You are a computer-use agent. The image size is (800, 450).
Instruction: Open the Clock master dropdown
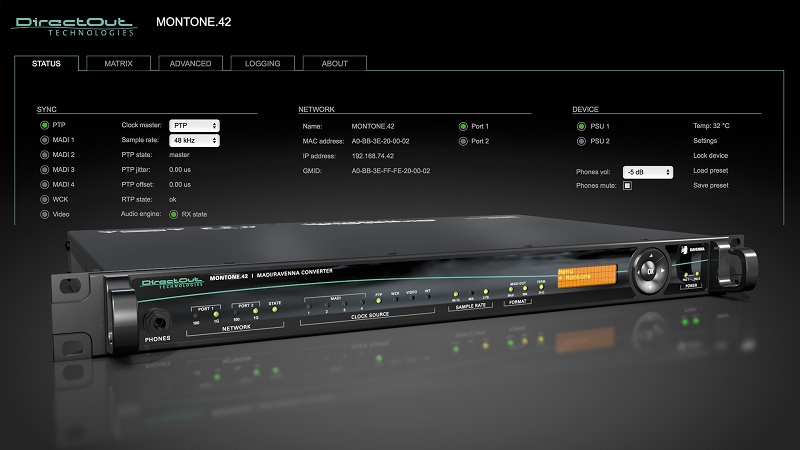tap(194, 126)
